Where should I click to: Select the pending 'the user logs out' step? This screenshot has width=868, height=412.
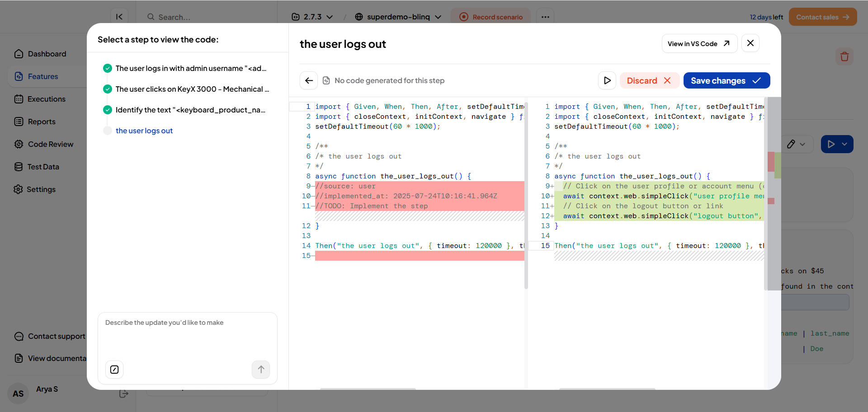click(144, 131)
